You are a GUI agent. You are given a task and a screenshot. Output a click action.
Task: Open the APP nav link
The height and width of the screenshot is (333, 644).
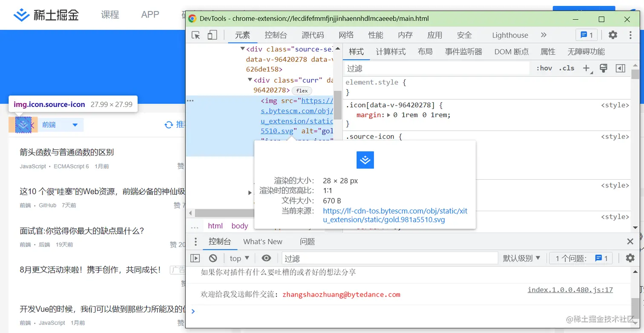[x=150, y=14]
